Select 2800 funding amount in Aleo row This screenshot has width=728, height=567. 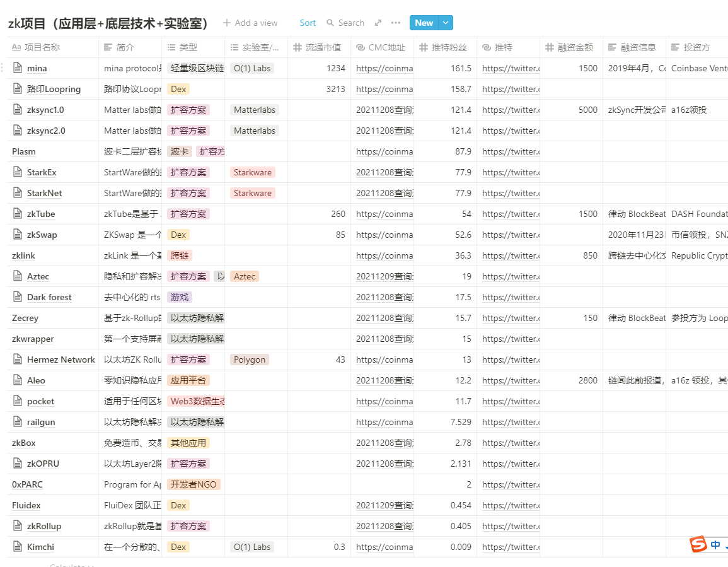coord(572,381)
